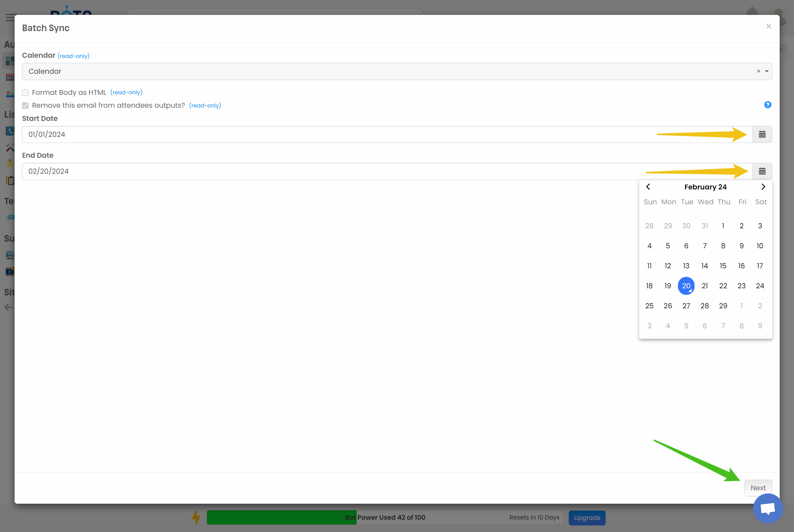
Task: Click the Upgrade button
Action: point(587,518)
